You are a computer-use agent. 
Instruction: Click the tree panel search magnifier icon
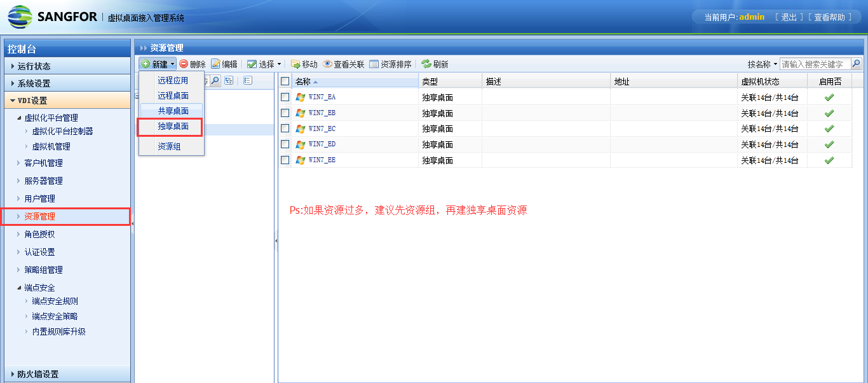click(215, 80)
